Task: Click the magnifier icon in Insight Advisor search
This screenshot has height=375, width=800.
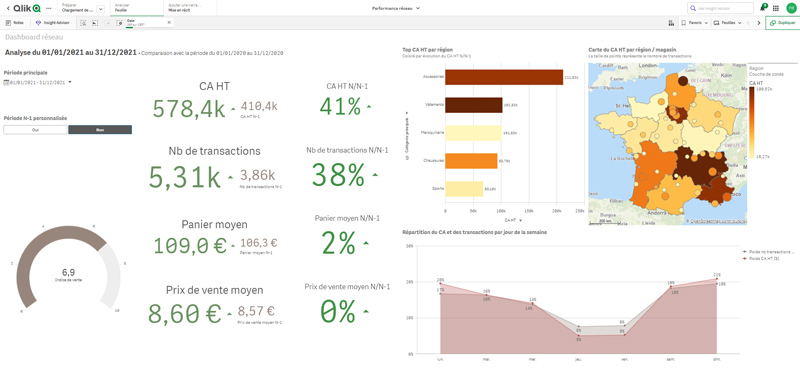Action: [693, 8]
